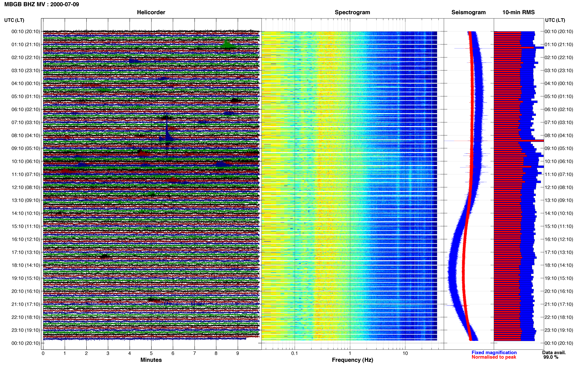Screen dimensions: 588x368
Task: Click the right 'UTC (LT)' axis label
Action: [555, 20]
